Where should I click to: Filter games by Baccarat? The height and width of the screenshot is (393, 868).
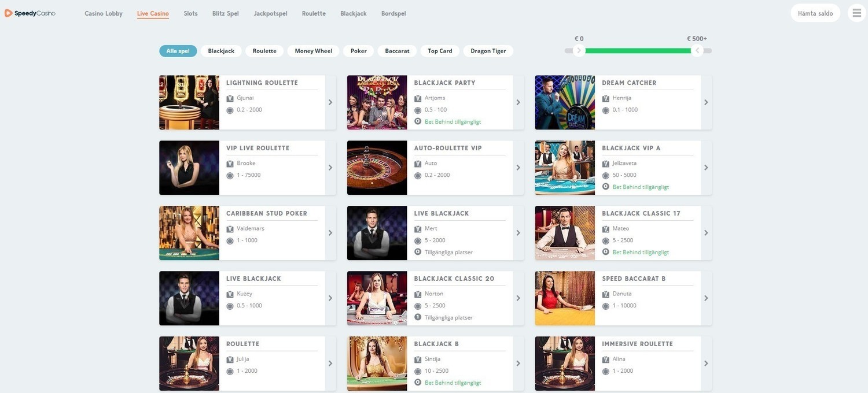point(397,51)
